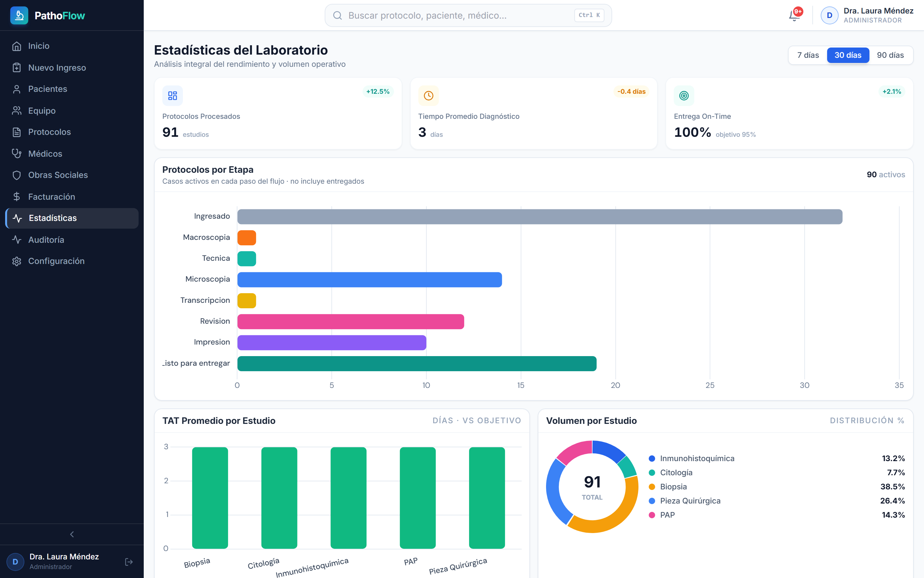Click the Nuevo Ingreso clipboard icon
The image size is (924, 578).
point(16,68)
